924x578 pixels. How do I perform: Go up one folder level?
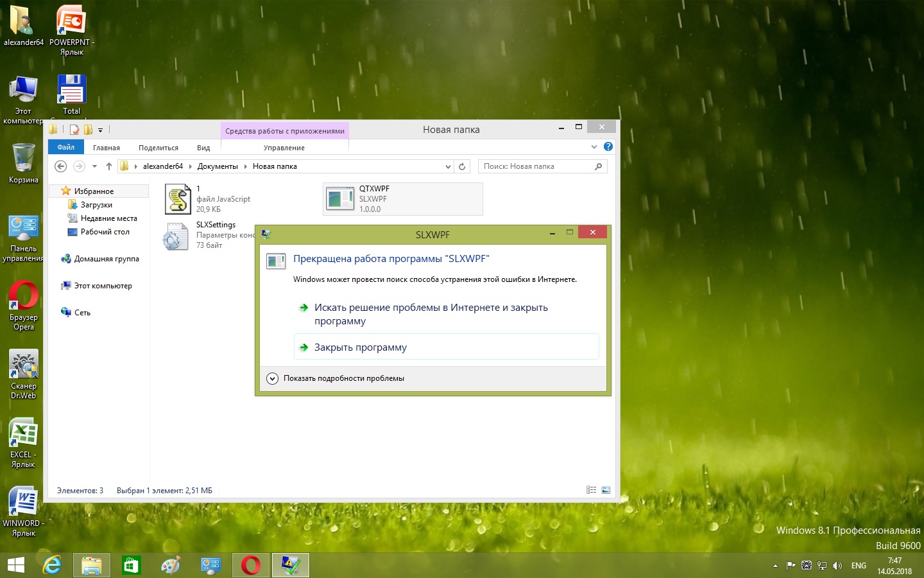pyautogui.click(x=109, y=166)
